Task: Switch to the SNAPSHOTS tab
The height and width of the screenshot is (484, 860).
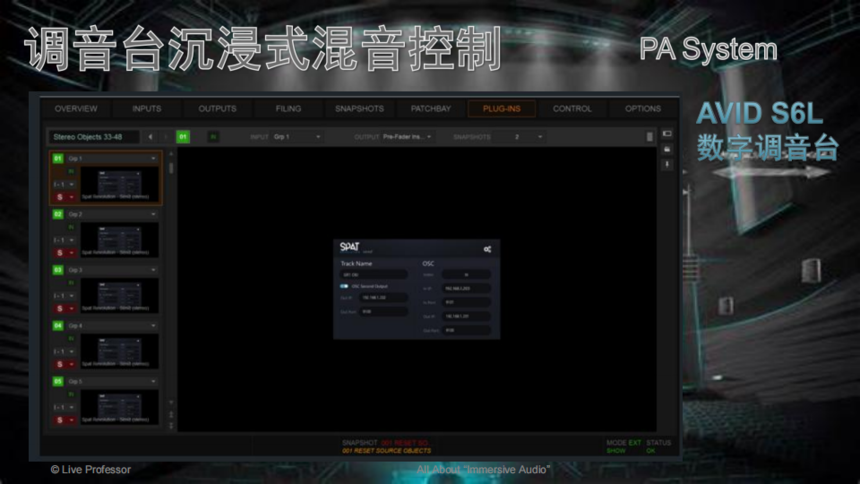Action: pos(359,109)
